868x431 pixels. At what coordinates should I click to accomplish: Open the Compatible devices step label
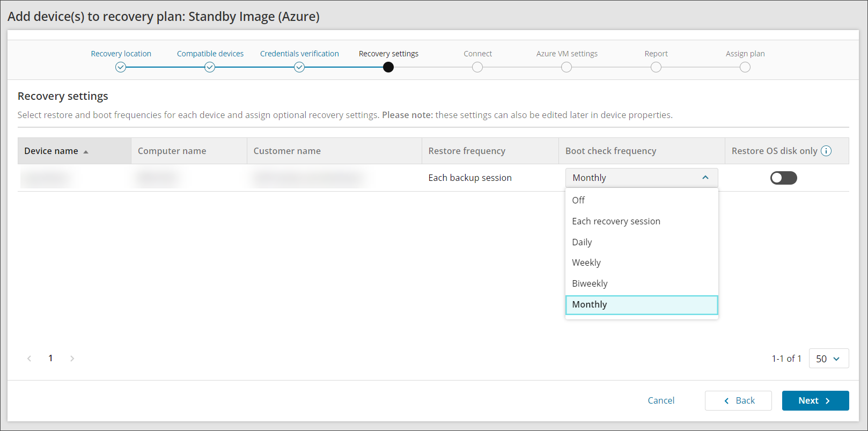tap(210, 54)
